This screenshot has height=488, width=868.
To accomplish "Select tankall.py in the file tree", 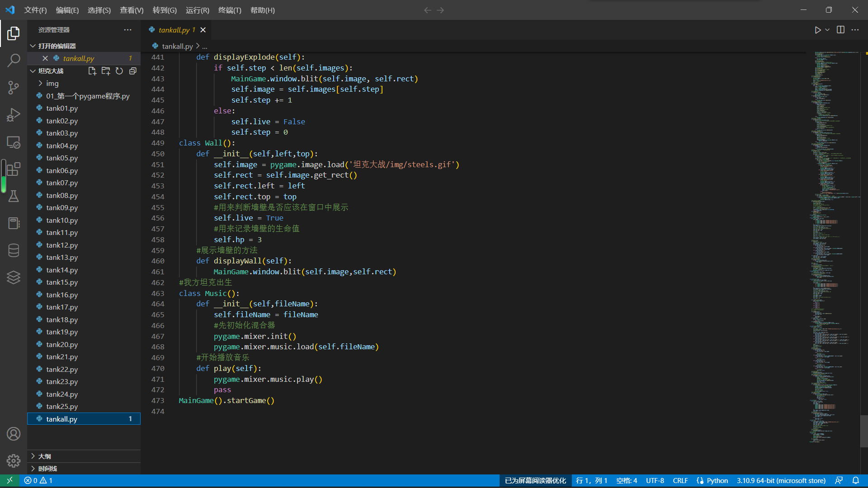I will 84,419.
